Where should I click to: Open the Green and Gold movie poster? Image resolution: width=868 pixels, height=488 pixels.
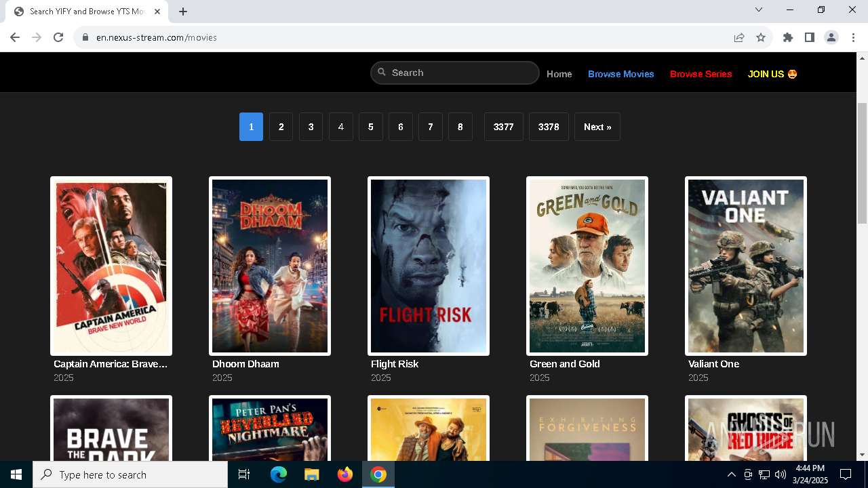point(587,266)
